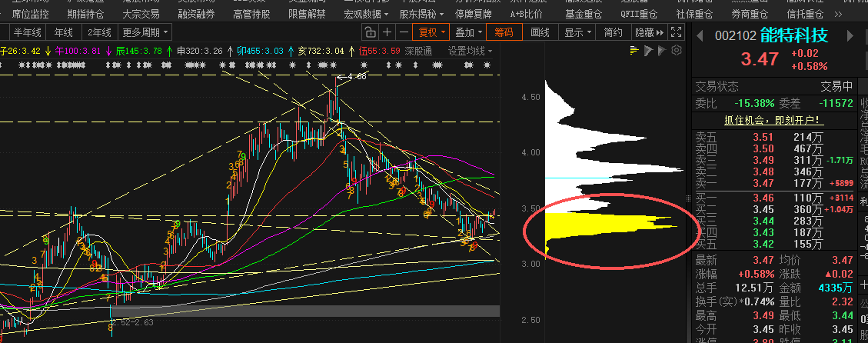This screenshot has height=343, width=868.
Task: Toggle the chart lock icon
Action: point(370,32)
